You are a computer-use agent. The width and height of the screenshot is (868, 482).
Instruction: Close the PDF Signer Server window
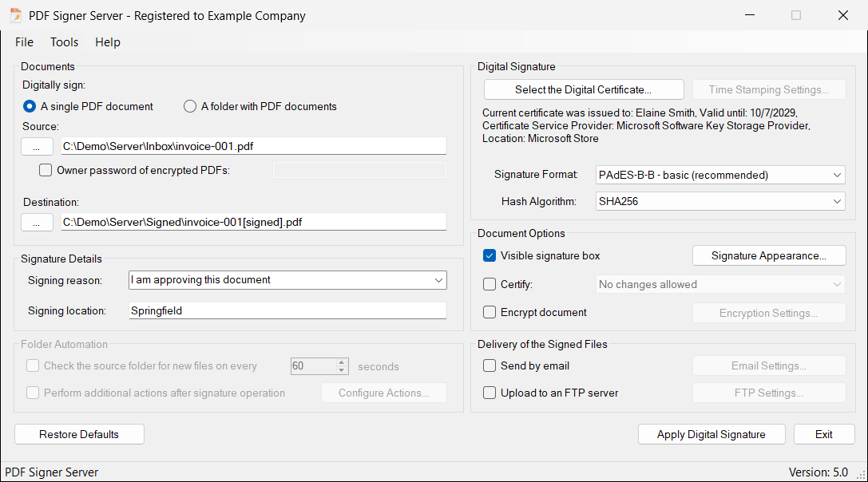(843, 15)
